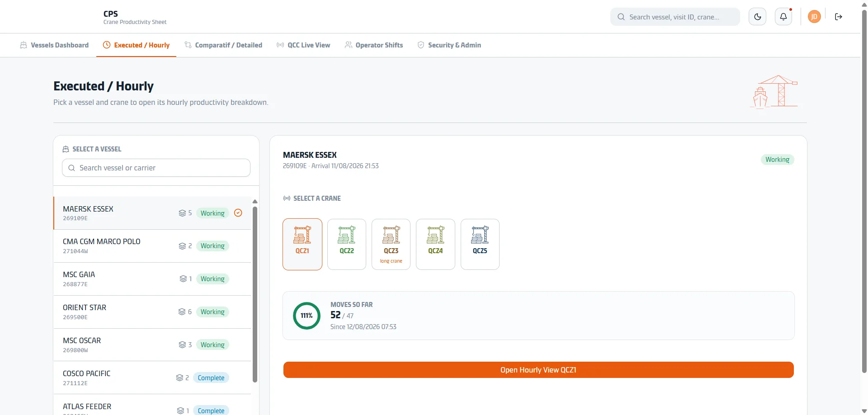The width and height of the screenshot is (868, 415).
Task: Click the Working status badge in vessel header
Action: point(778,160)
